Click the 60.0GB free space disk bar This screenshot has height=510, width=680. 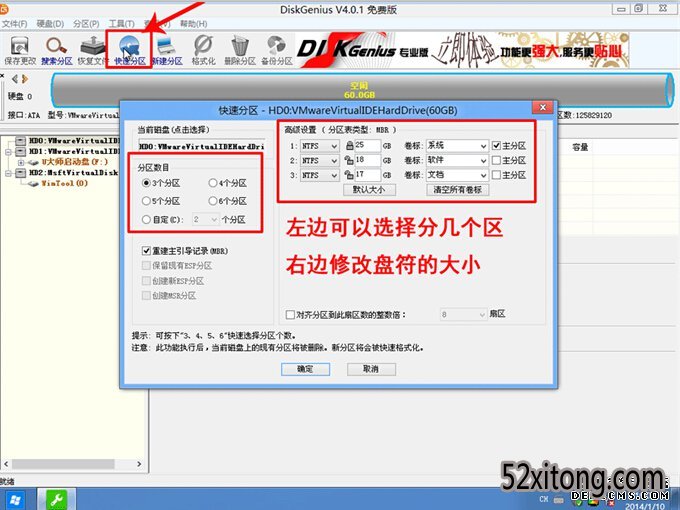point(362,90)
